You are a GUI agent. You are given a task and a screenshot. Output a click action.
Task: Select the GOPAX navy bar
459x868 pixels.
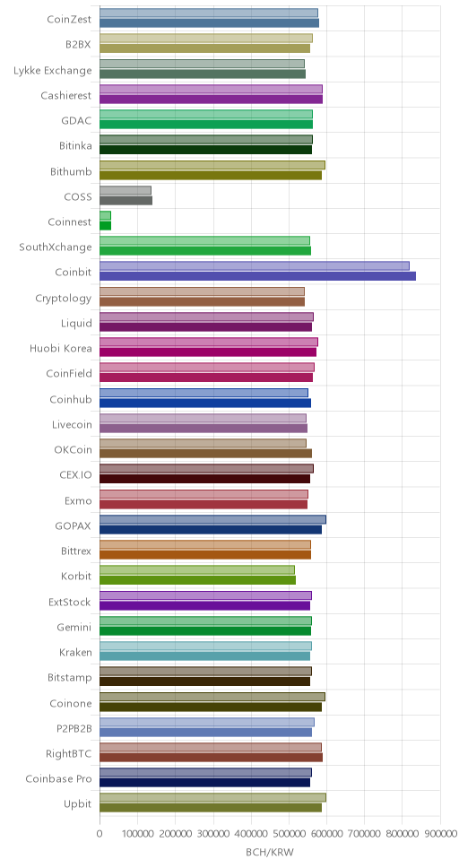click(x=211, y=530)
